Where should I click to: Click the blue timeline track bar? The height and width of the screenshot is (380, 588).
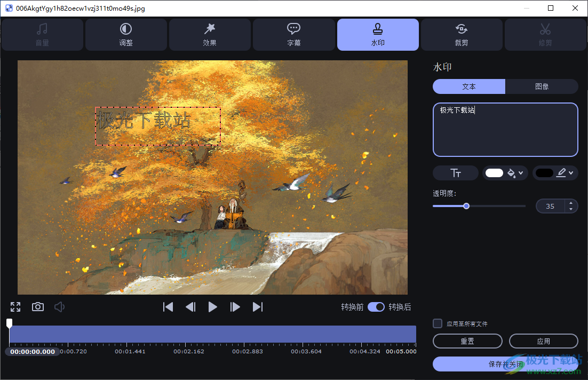pyautogui.click(x=212, y=334)
